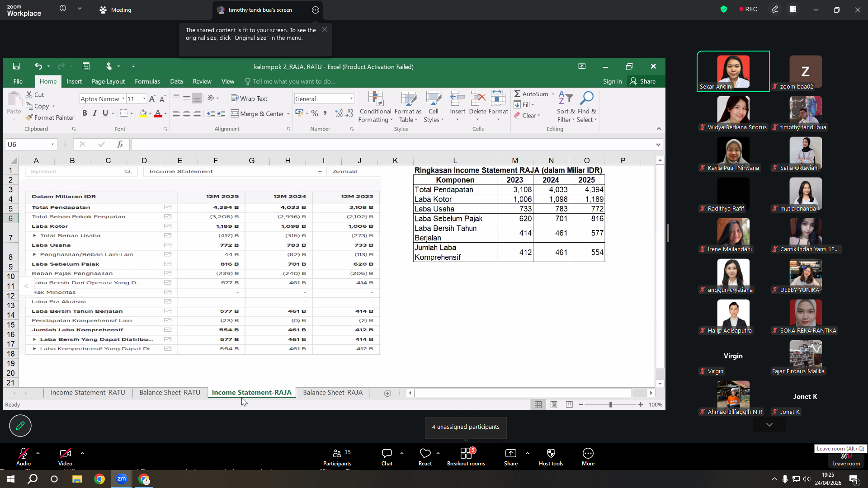Click the Cut command
868x488 pixels.
point(35,95)
